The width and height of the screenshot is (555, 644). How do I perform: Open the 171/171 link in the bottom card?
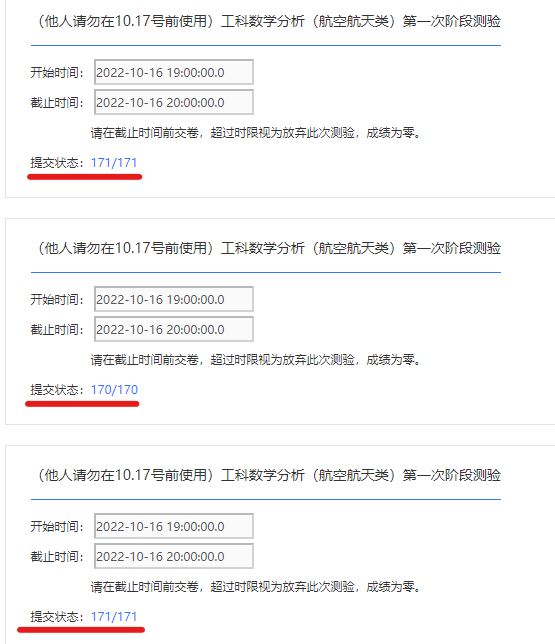114,616
